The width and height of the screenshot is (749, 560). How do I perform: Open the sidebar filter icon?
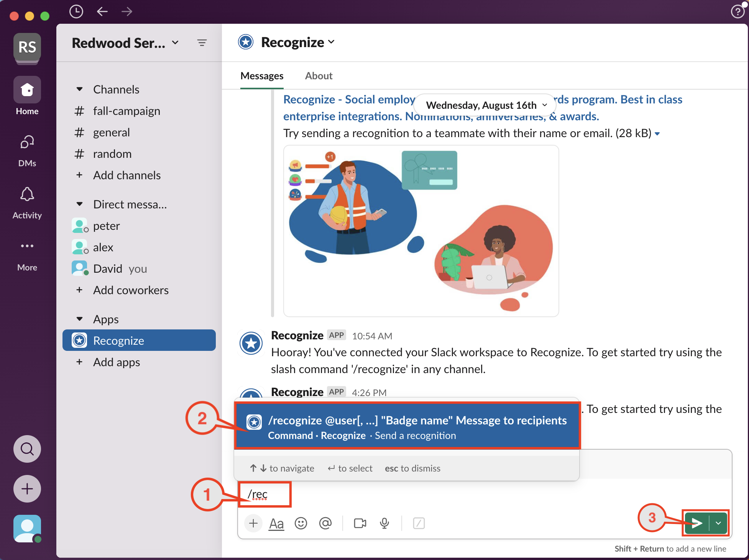[x=202, y=43]
